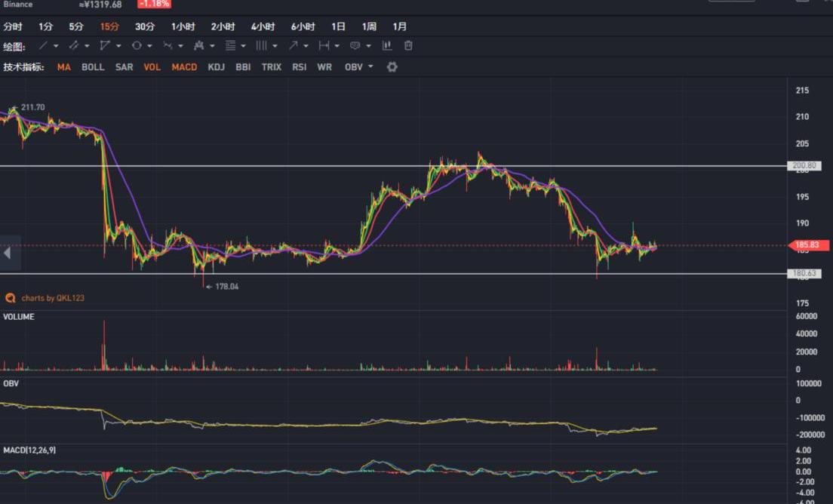Open indicator settings gear icon
Screen dimensions: 833x504
pyautogui.click(x=392, y=67)
